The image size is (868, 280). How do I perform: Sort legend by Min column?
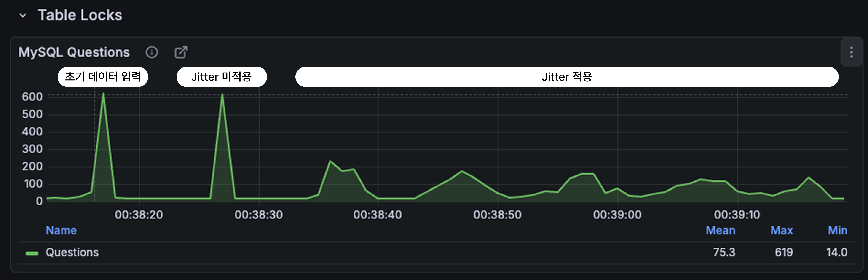(x=837, y=230)
